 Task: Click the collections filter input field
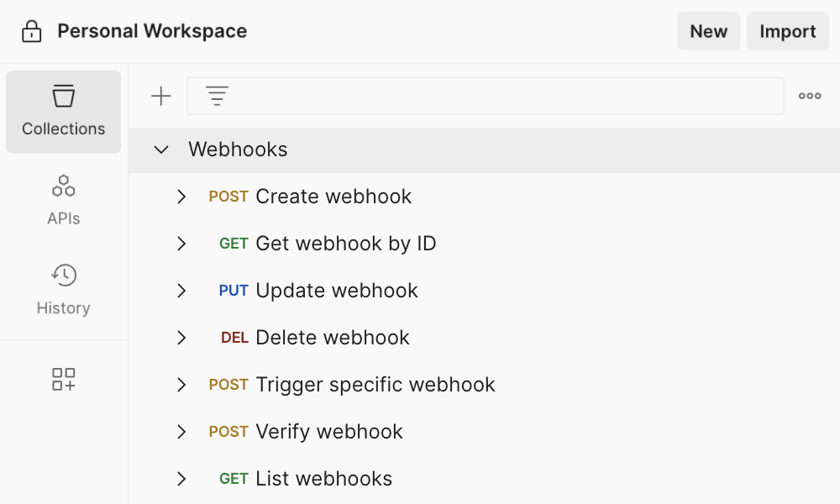[504, 97]
